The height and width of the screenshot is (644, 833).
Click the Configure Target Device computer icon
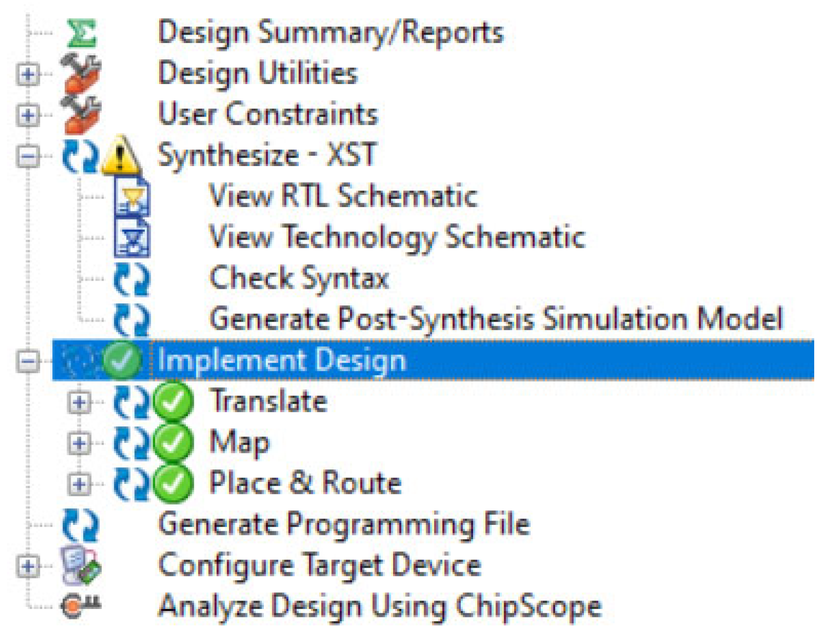coord(81,565)
